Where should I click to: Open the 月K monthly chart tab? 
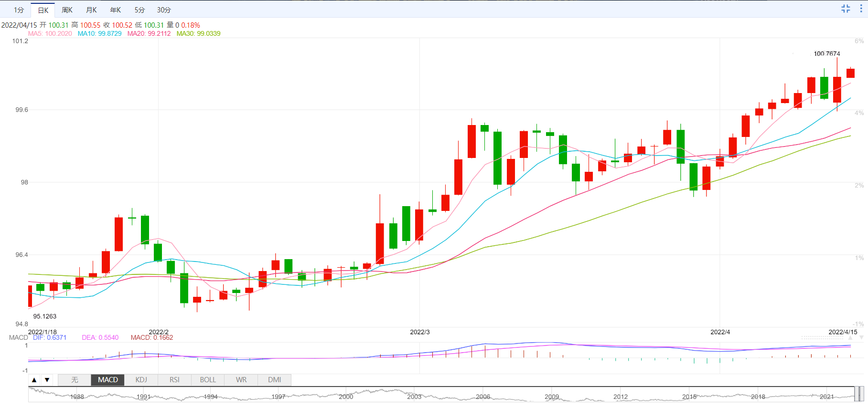91,10
